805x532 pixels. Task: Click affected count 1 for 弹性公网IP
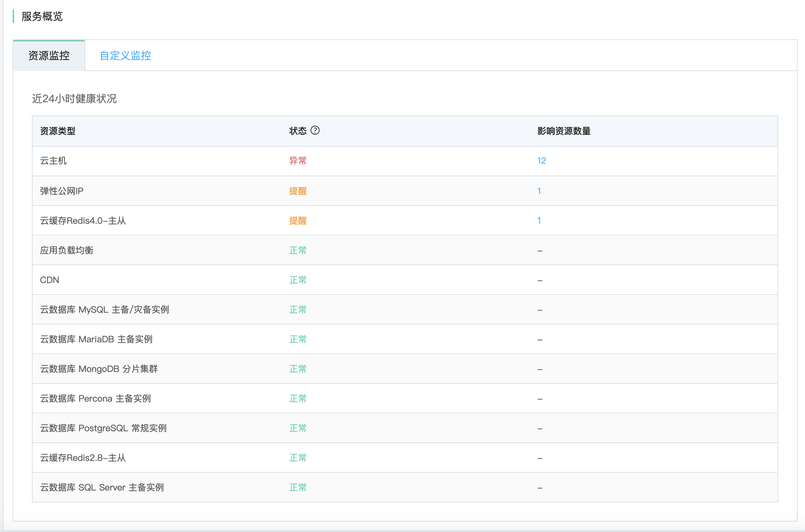(539, 191)
